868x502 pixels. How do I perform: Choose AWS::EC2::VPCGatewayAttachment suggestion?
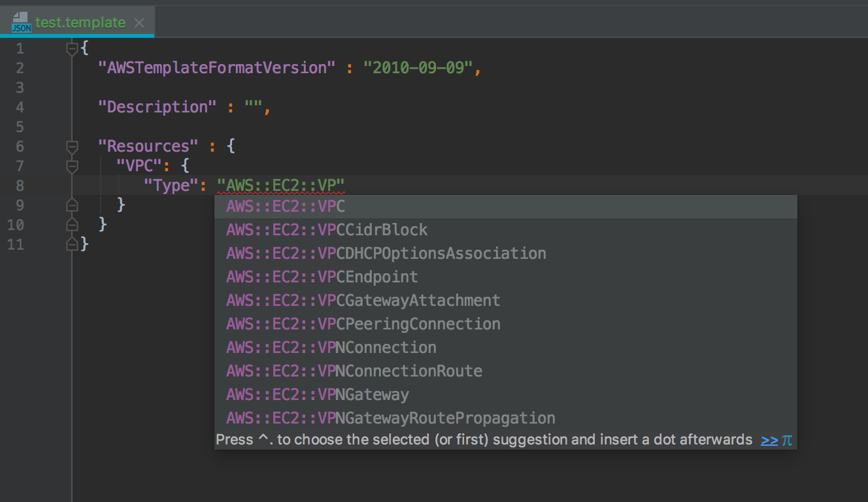506,301
